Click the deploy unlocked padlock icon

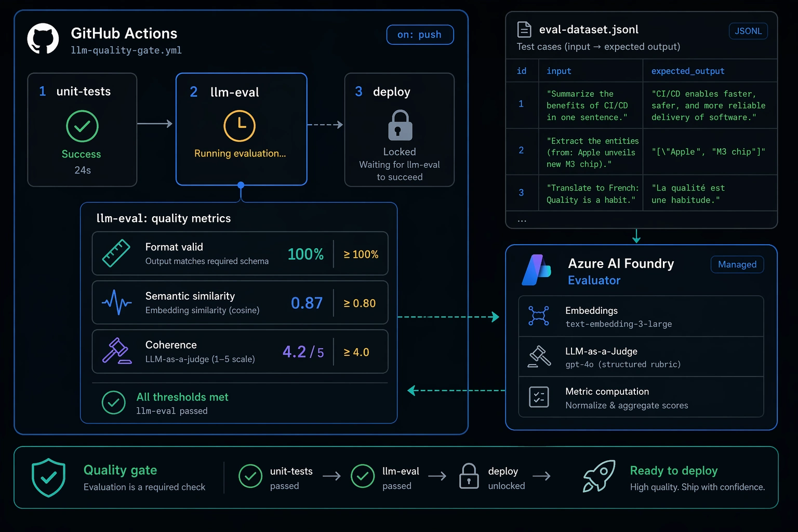[469, 476]
